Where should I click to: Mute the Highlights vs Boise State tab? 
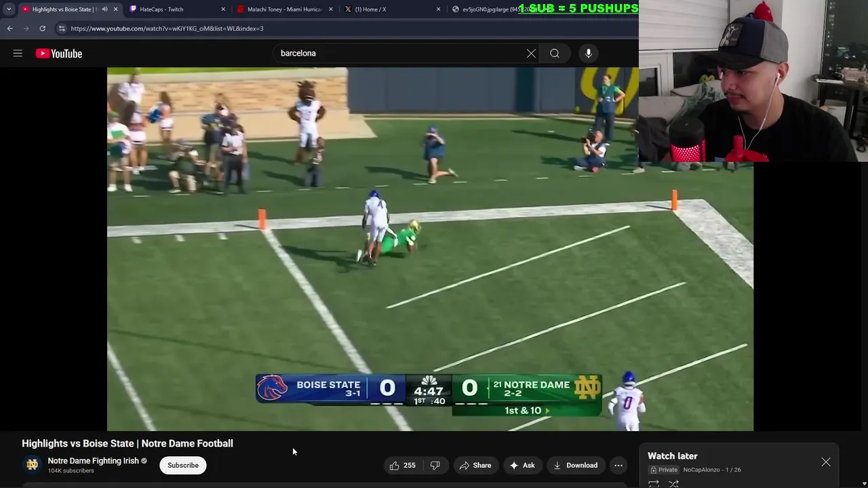point(104,9)
